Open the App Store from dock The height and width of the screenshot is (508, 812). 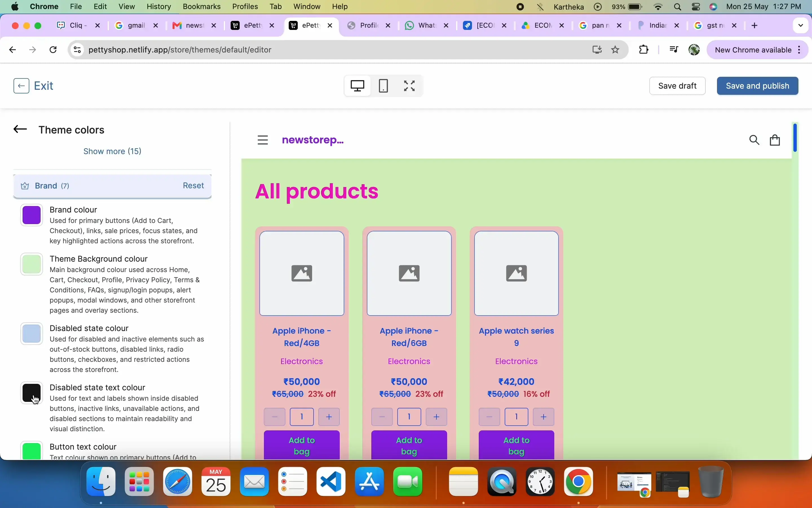tap(370, 481)
